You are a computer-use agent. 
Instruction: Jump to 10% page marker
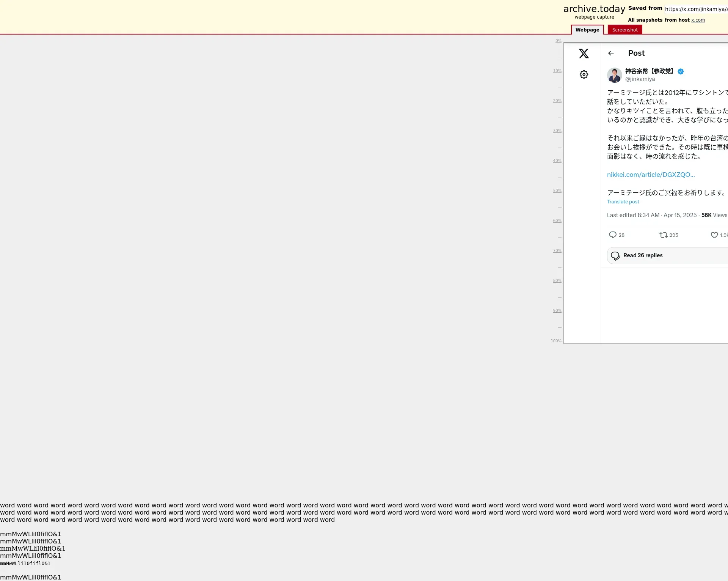tap(557, 71)
